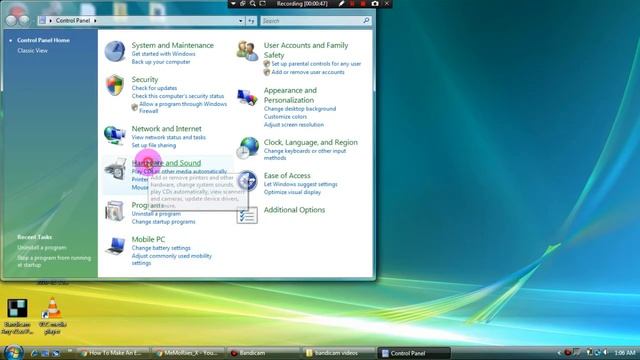The image size is (640, 360).
Task: Click Change desktop background link
Action: point(300,109)
